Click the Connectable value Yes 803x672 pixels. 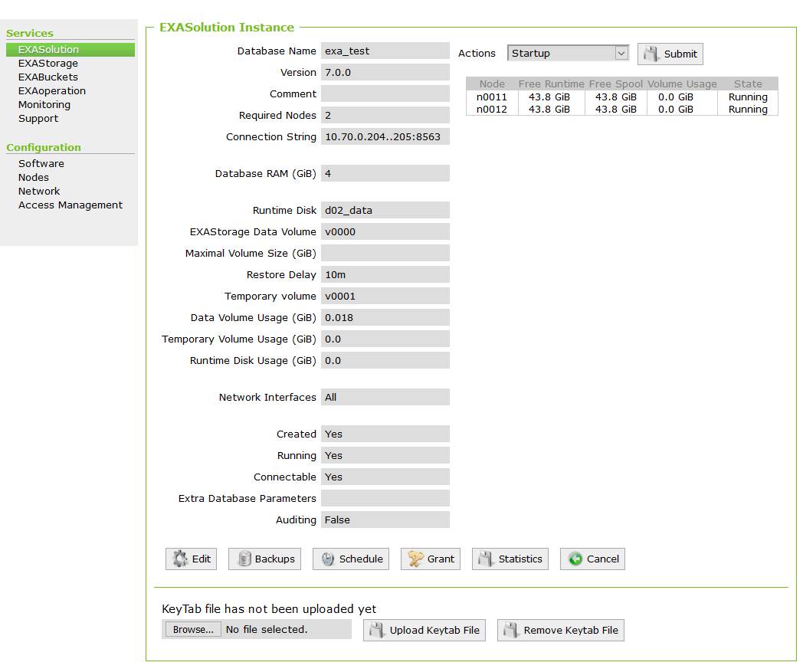[385, 477]
